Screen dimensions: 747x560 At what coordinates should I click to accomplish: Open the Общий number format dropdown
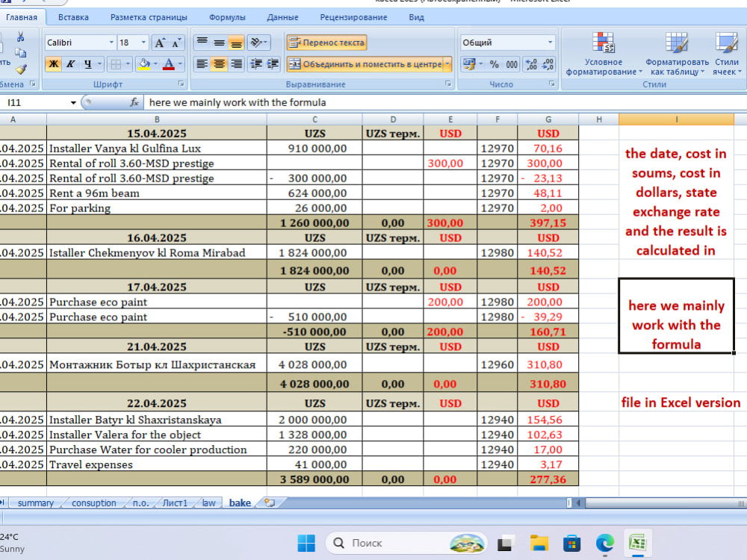click(x=550, y=43)
